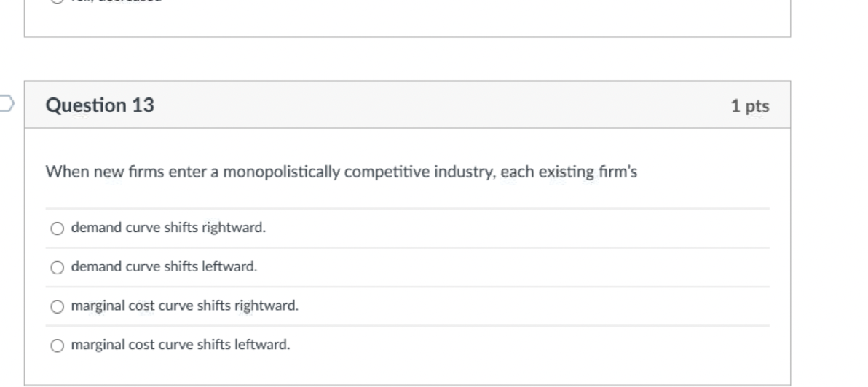Select the partially visible radio button of the previous question

click(57, 1)
